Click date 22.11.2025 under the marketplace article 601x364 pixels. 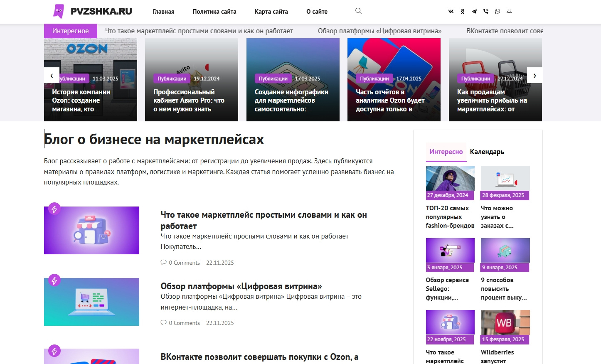coord(220,263)
